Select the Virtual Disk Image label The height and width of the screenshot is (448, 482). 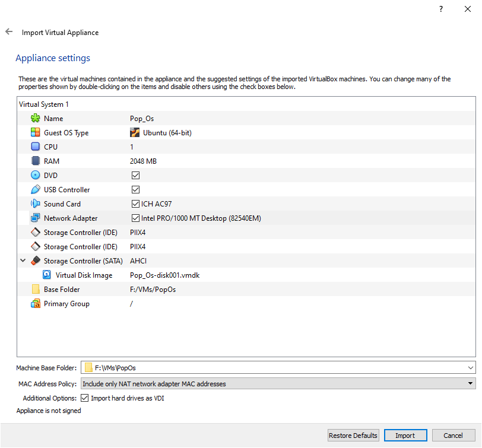click(84, 275)
